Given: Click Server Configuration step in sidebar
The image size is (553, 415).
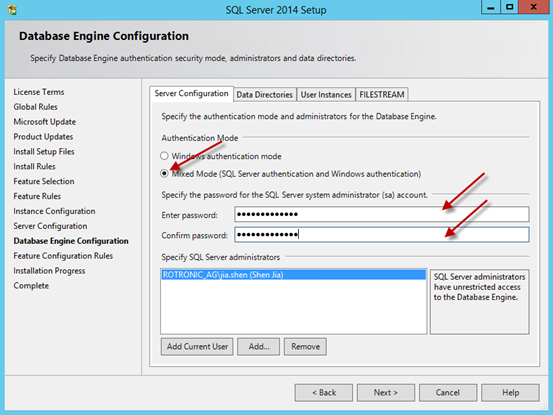Looking at the screenshot, I should coord(50,226).
